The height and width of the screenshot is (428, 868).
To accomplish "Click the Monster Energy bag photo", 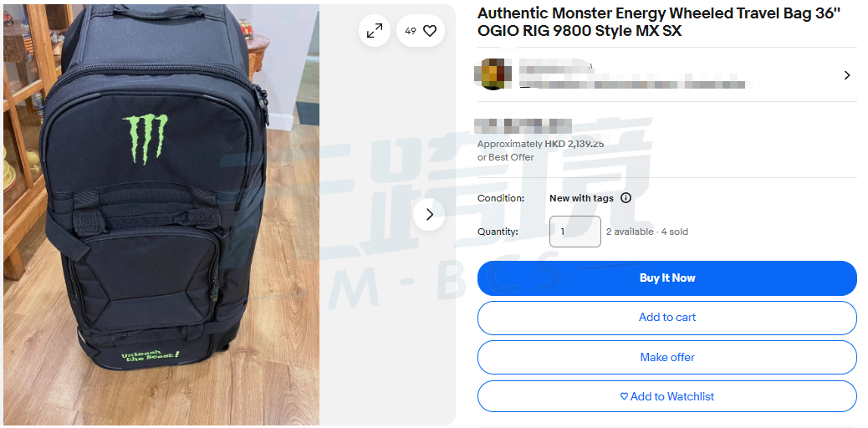I will [x=161, y=215].
